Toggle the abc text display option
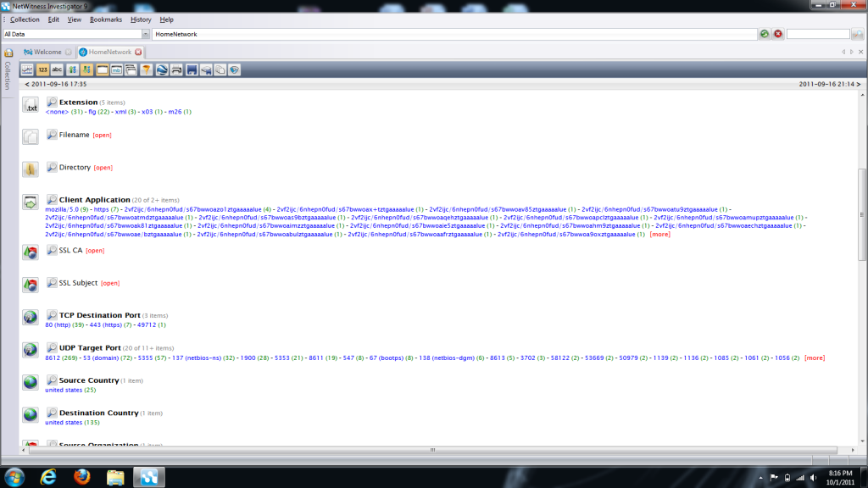 56,69
